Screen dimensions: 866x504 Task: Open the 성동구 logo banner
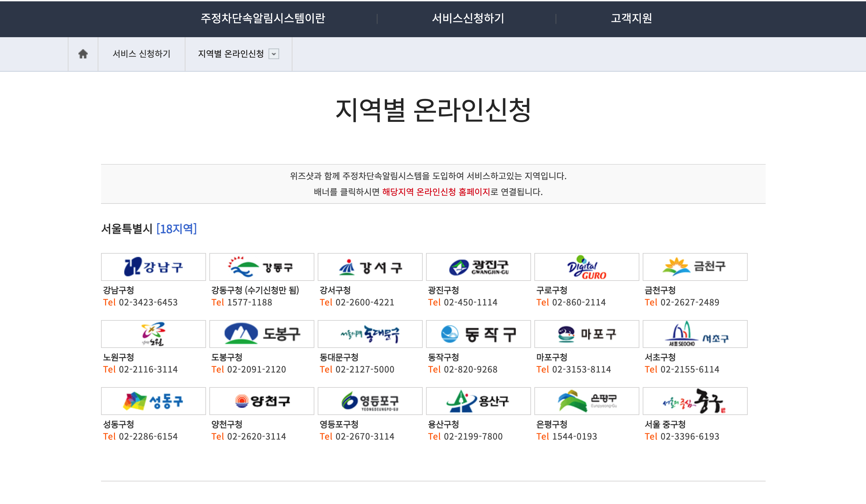coord(153,401)
